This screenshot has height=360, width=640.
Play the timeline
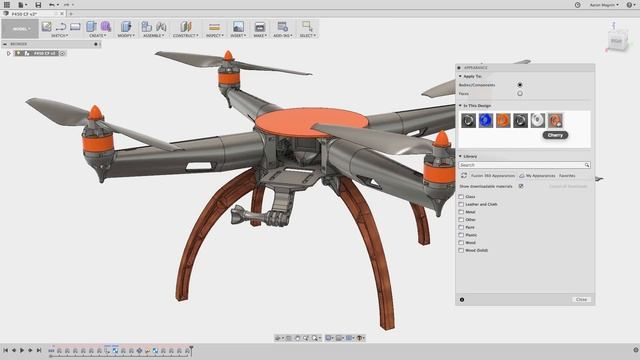coord(22,350)
